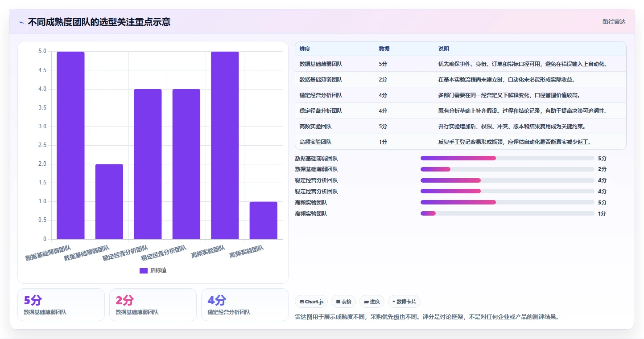Screen dimensions: 644x339
Task: Click the 3.5 tick on the y-axis
Action: coord(42,107)
